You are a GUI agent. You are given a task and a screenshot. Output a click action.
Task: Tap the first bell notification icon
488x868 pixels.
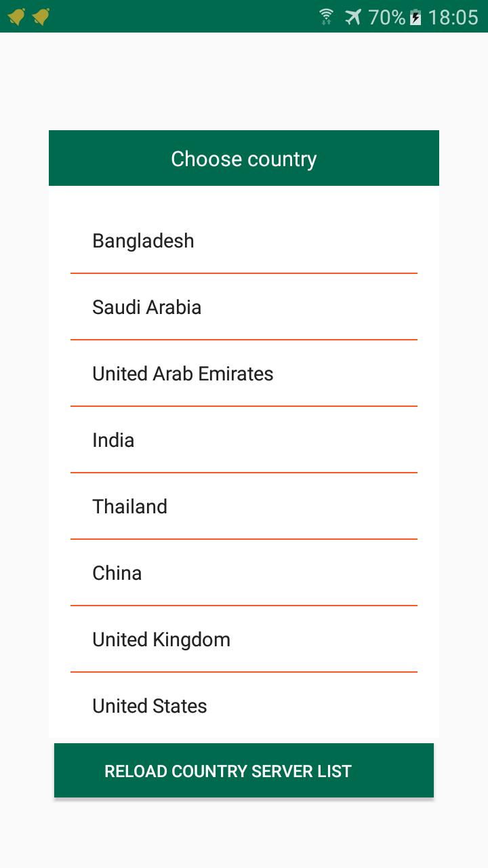[x=17, y=17]
